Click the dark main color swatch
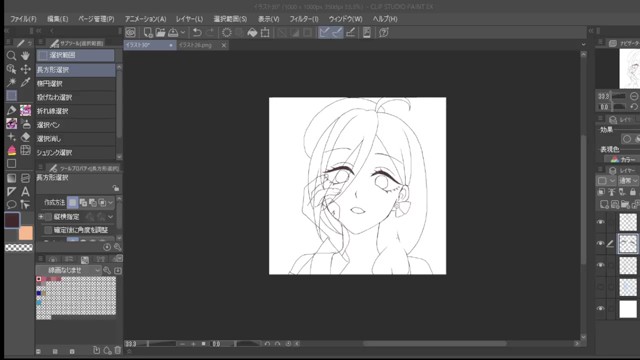Viewport: 640px width, 360px height. (12, 220)
